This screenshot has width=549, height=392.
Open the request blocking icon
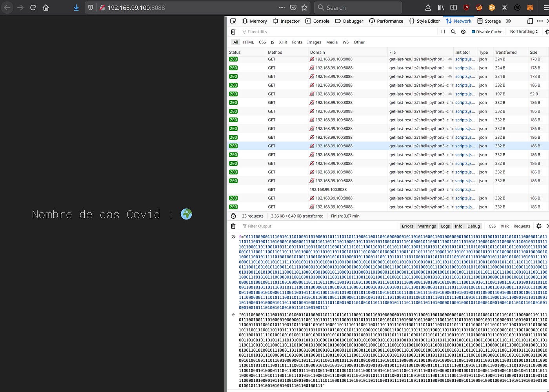point(463,32)
